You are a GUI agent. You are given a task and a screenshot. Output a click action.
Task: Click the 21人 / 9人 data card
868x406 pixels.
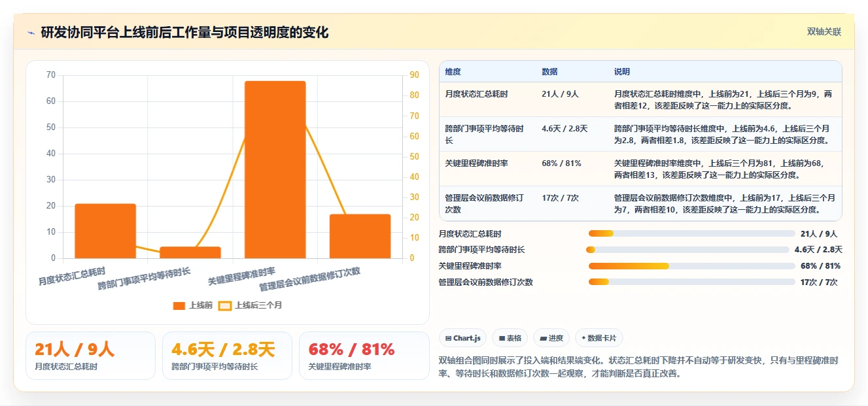90,356
